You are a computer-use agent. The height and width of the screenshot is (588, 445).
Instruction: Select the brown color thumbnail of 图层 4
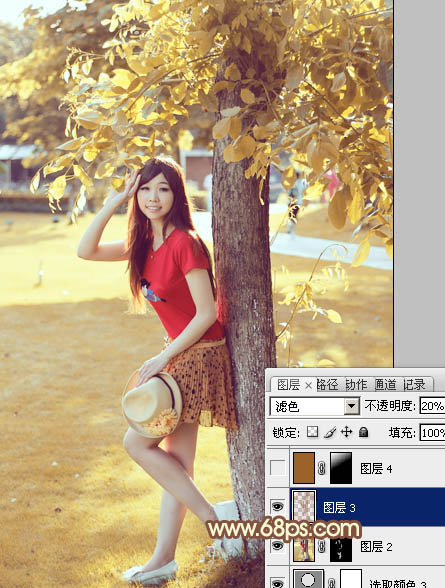pyautogui.click(x=304, y=468)
